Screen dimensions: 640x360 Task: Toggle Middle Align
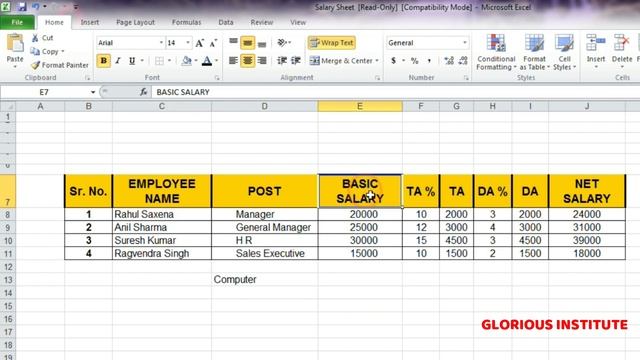tap(247, 42)
